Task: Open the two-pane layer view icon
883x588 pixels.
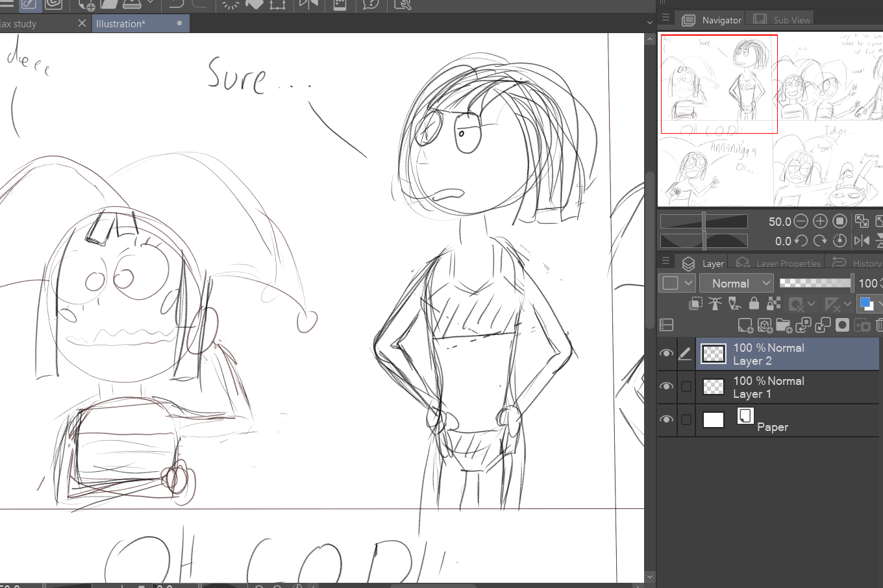Action: pyautogui.click(x=666, y=325)
